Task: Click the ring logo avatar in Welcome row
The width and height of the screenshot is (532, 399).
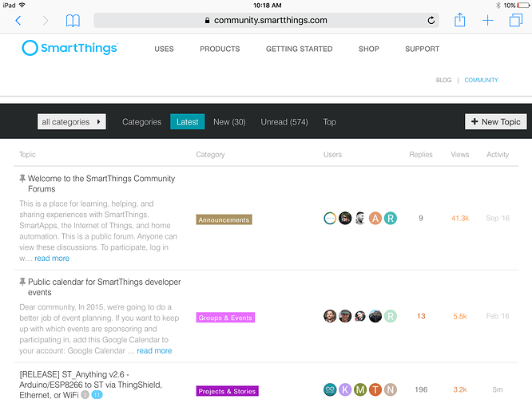Action: tap(330, 219)
